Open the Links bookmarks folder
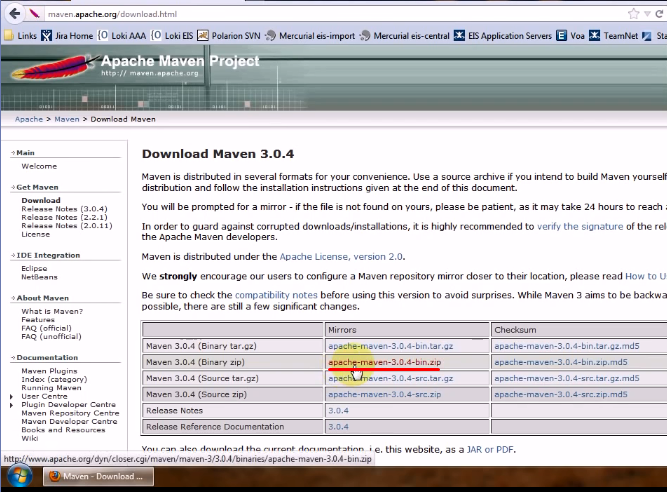The image size is (667, 492). tap(20, 36)
